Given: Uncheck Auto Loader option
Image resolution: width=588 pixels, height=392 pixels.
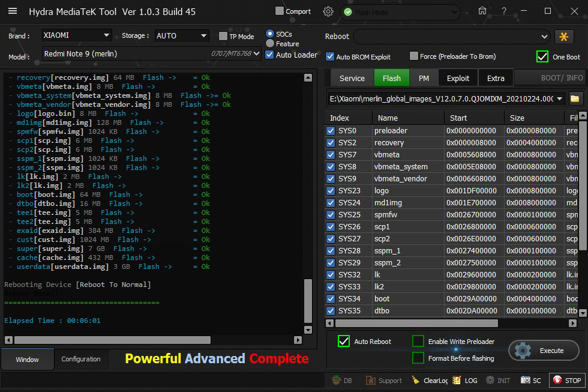Looking at the screenshot, I should [x=269, y=55].
